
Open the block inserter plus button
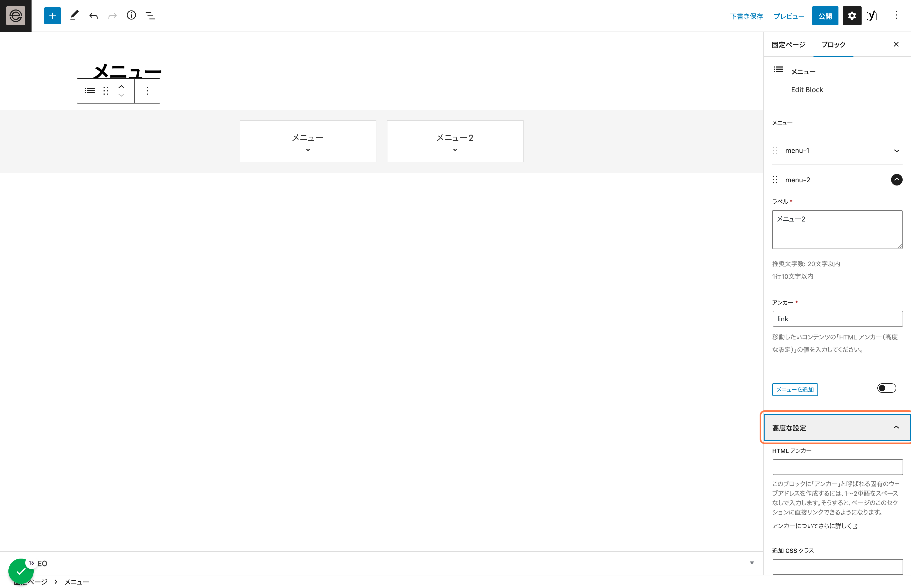[52, 16]
